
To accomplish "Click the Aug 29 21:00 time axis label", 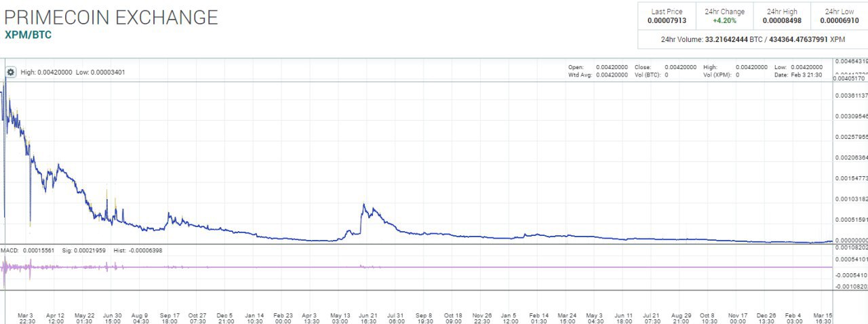I will click(x=681, y=319).
